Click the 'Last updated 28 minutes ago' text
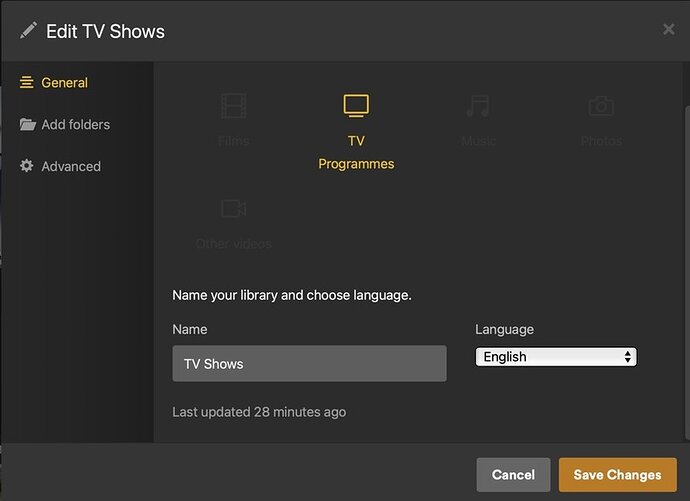690x501 pixels. [x=259, y=412]
